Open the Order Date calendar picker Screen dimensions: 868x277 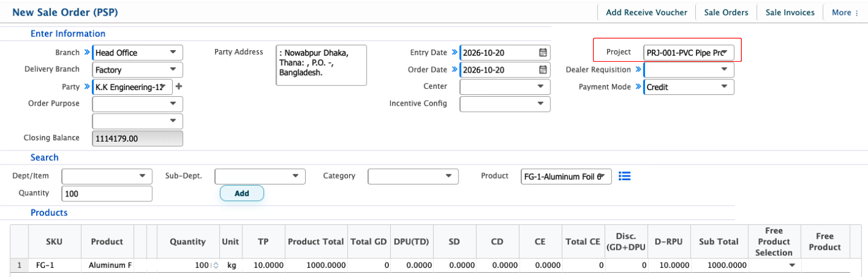tap(543, 70)
